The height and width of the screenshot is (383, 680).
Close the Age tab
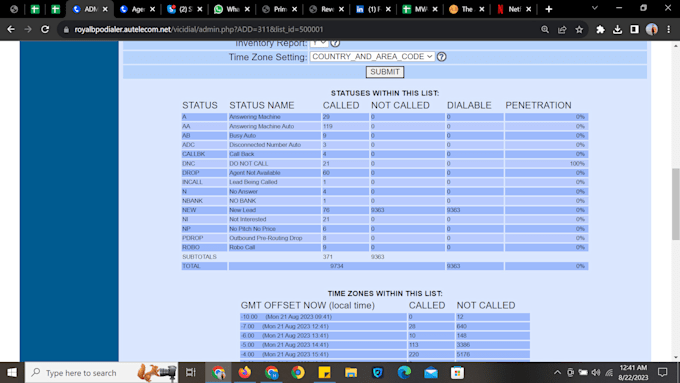152,9
